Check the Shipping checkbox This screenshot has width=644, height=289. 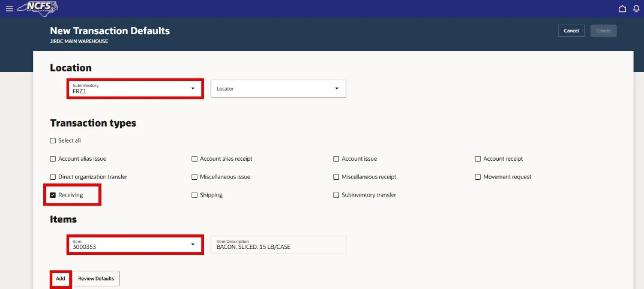pos(194,195)
